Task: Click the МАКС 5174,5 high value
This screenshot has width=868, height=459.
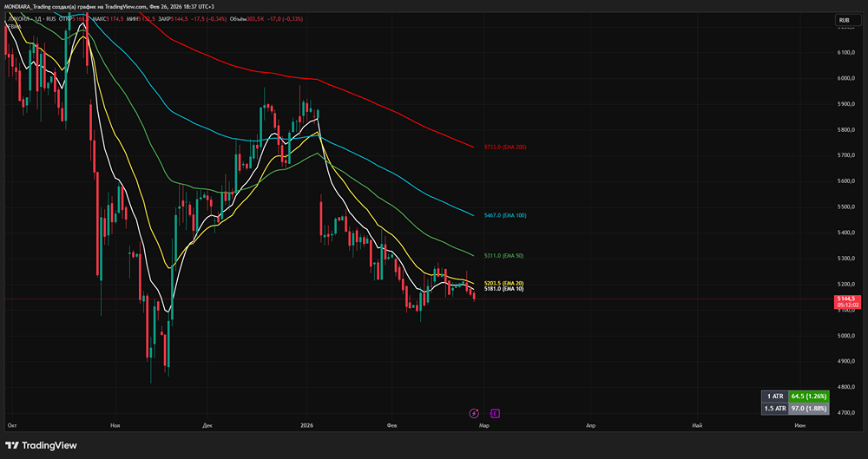Action: [x=108, y=19]
